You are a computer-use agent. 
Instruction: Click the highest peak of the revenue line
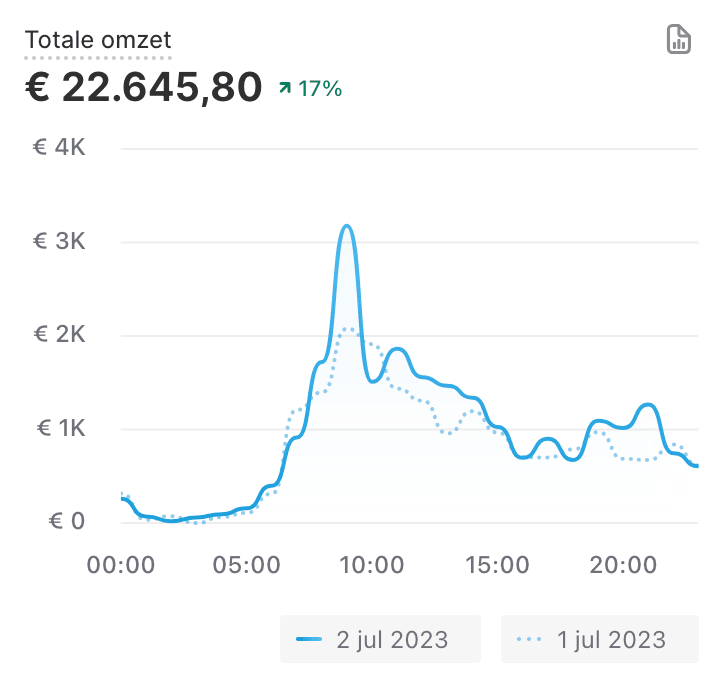click(346, 226)
